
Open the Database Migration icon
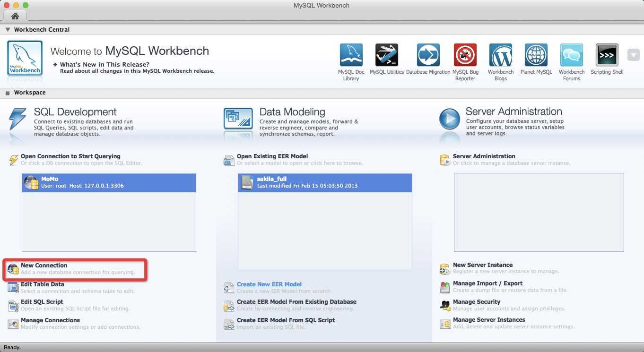click(428, 55)
